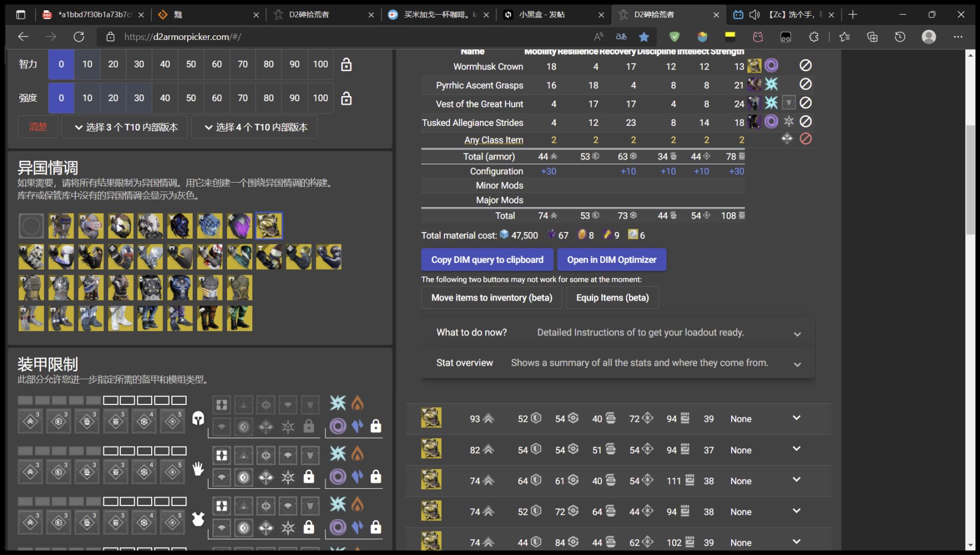Click ban icon in Tusked Allegiance Strides row
The image size is (980, 555).
805,121
